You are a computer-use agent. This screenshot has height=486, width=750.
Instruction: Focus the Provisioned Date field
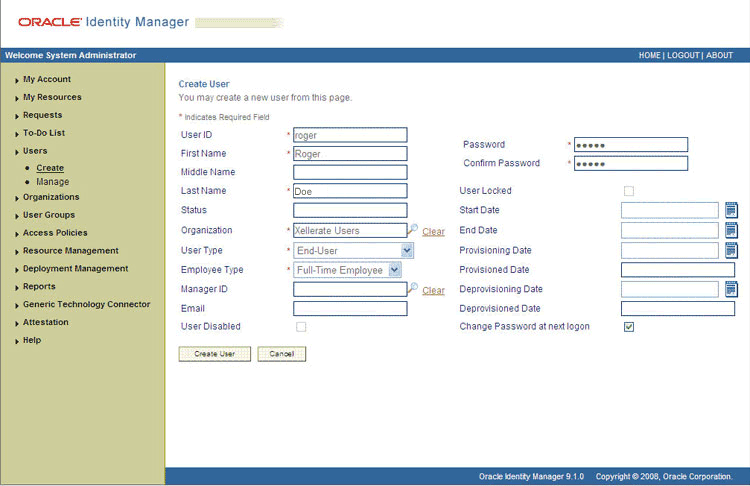click(678, 270)
